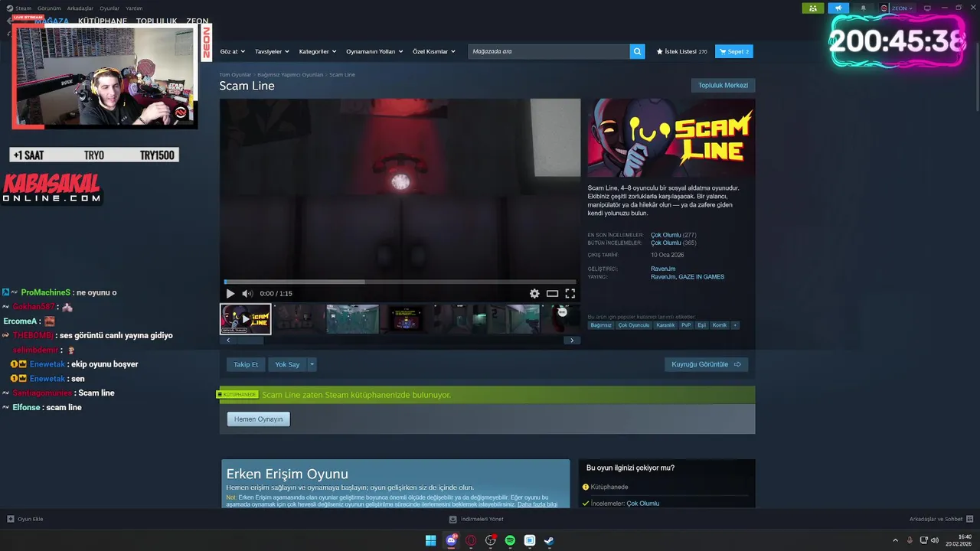Select the teal room screenshot thumbnail

pos(352,318)
